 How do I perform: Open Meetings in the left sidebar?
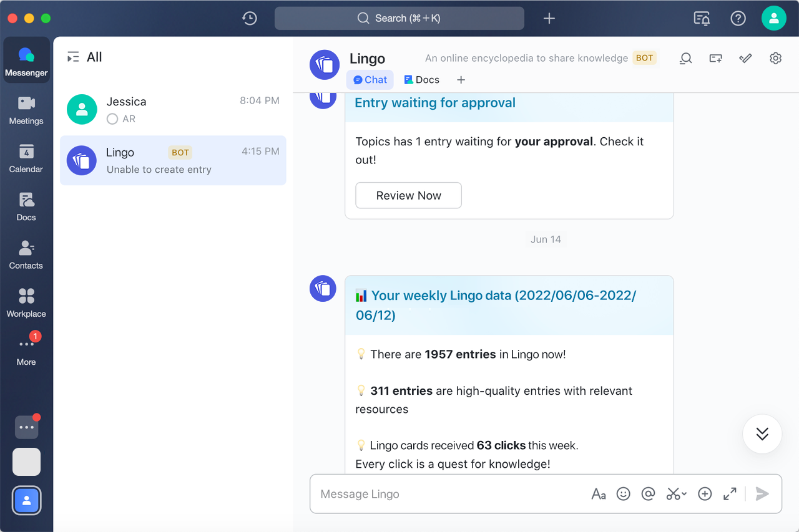26,110
